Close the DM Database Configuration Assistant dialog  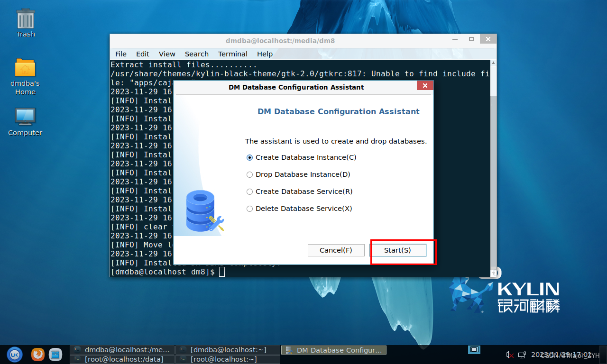click(425, 86)
